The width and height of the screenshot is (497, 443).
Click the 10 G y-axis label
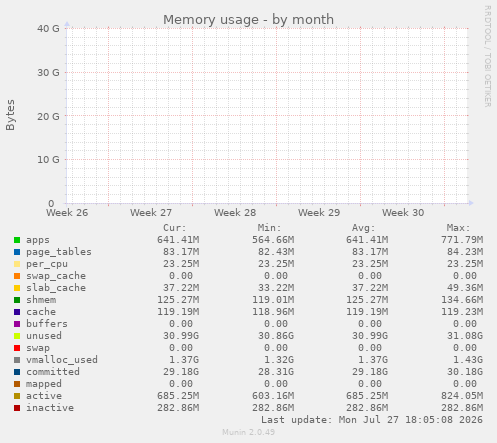click(48, 160)
